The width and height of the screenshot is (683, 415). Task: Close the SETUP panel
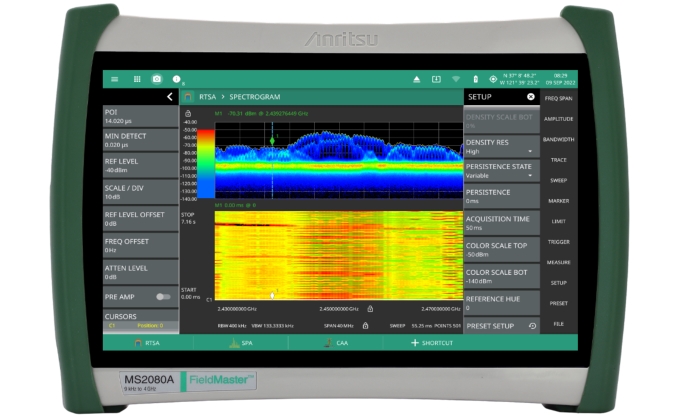531,97
